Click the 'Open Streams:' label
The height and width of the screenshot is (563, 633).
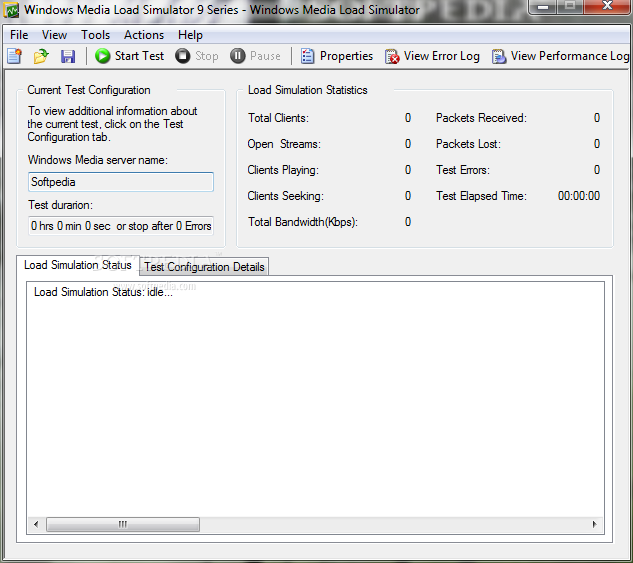[x=284, y=144]
